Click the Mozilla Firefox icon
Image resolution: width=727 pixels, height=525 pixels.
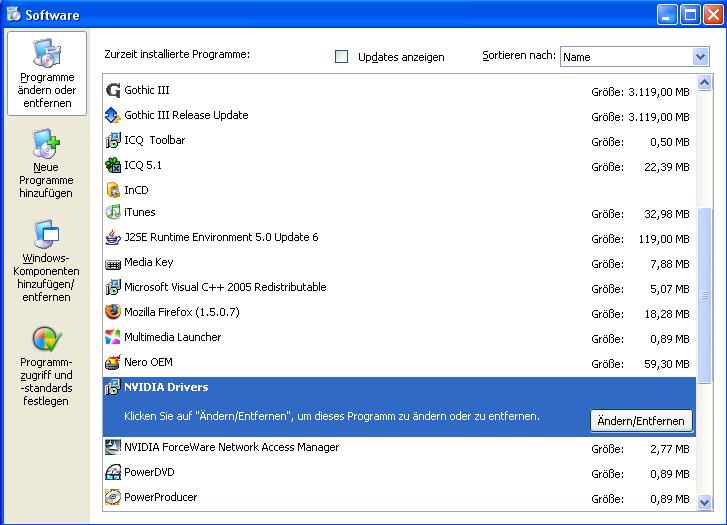[x=113, y=312]
